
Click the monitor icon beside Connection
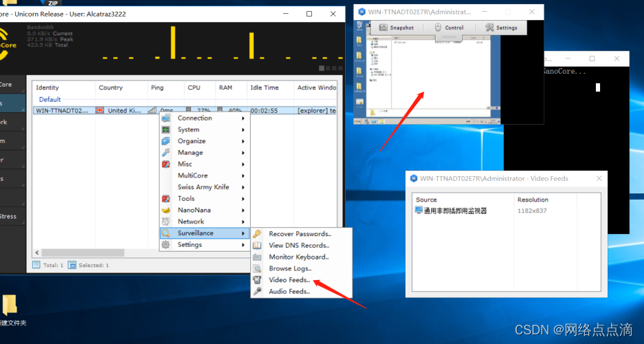click(x=166, y=118)
